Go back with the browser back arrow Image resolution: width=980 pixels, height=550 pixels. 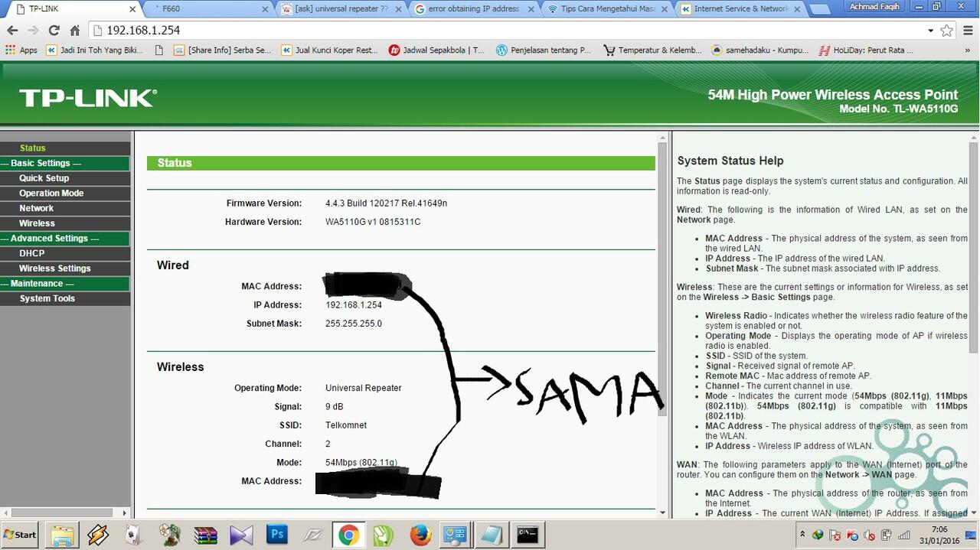coord(12,31)
